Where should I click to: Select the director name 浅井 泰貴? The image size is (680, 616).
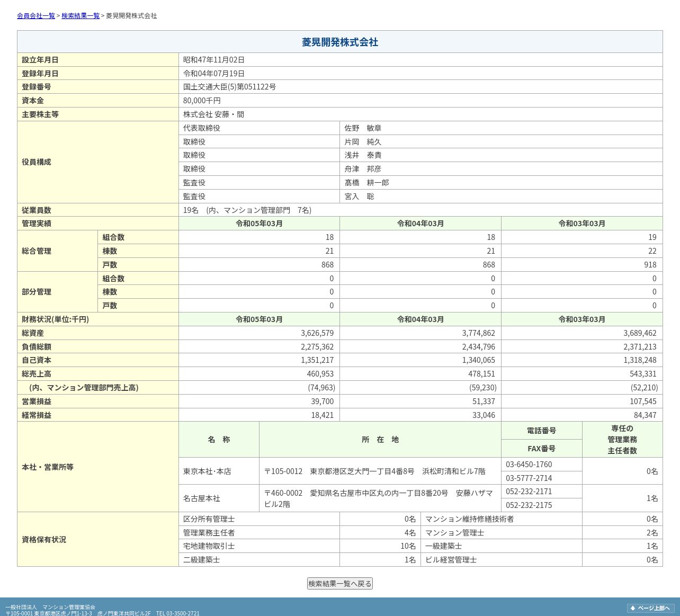[x=363, y=155]
